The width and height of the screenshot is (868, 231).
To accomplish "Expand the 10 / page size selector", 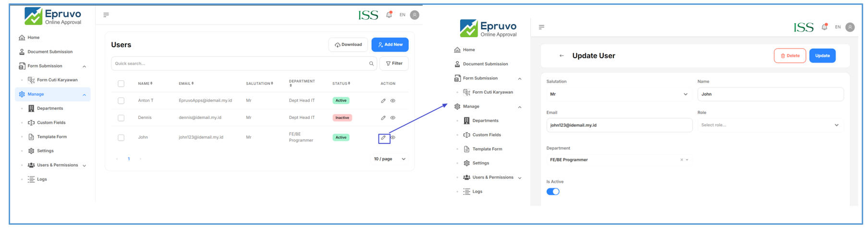I will click(390, 159).
